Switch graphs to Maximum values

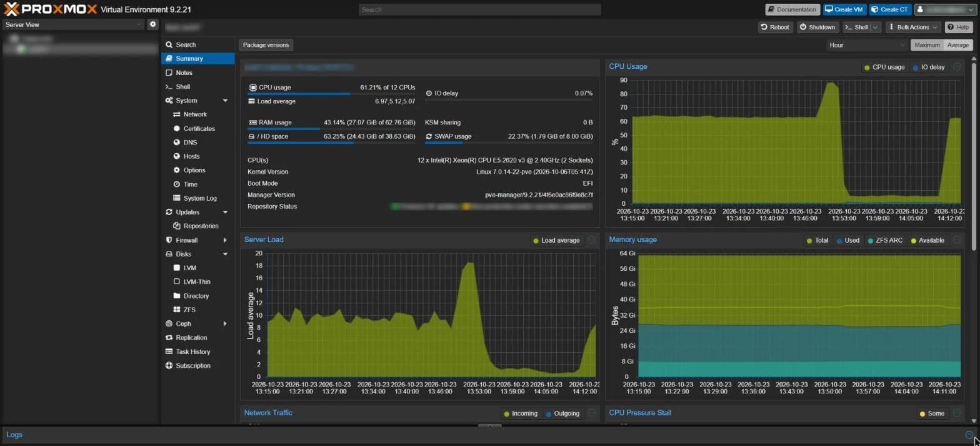click(x=927, y=45)
